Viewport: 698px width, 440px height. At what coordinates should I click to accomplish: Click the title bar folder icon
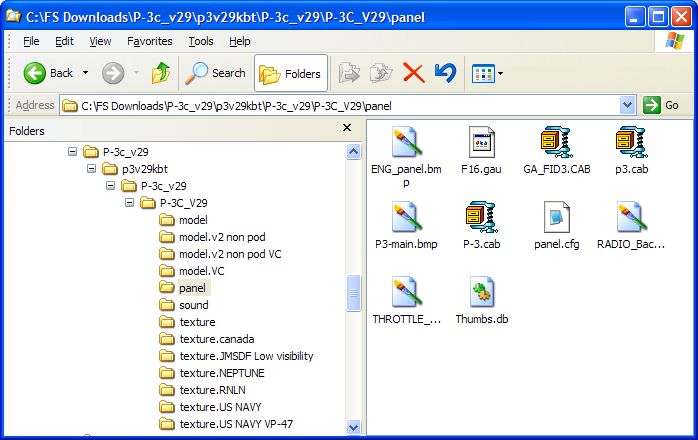point(13,17)
